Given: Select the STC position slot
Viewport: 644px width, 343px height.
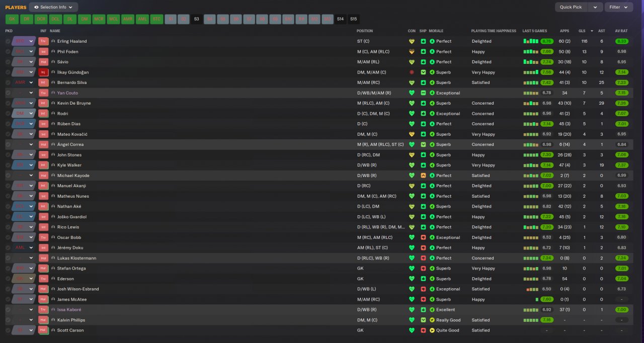Looking at the screenshot, I should pos(157,19).
